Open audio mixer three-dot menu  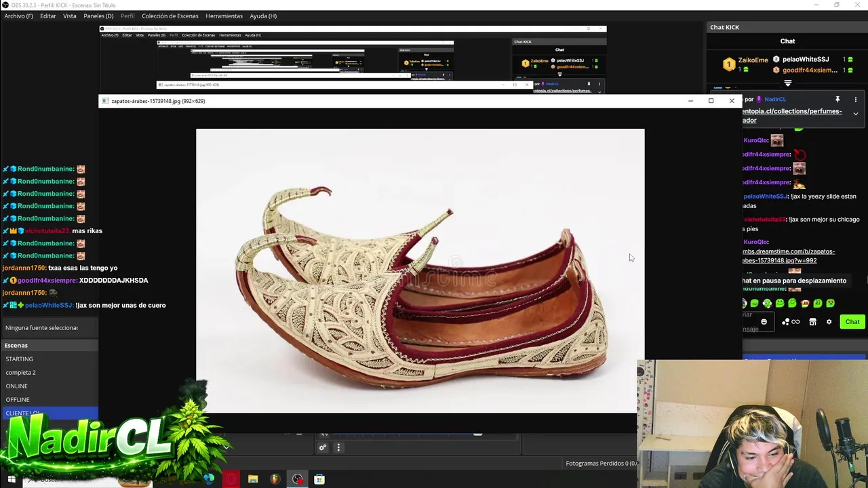(338, 447)
